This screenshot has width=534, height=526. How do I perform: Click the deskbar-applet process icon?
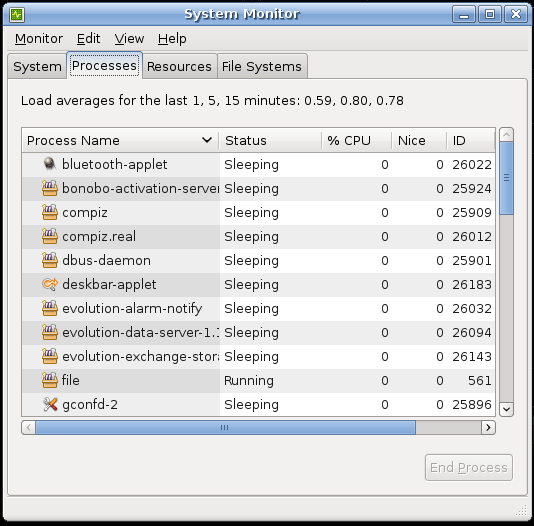click(50, 284)
